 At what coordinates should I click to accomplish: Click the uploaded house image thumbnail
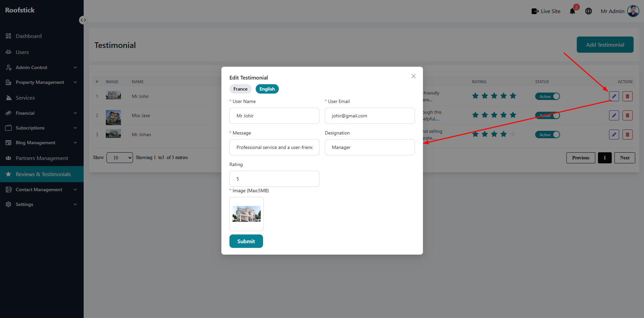click(x=247, y=214)
